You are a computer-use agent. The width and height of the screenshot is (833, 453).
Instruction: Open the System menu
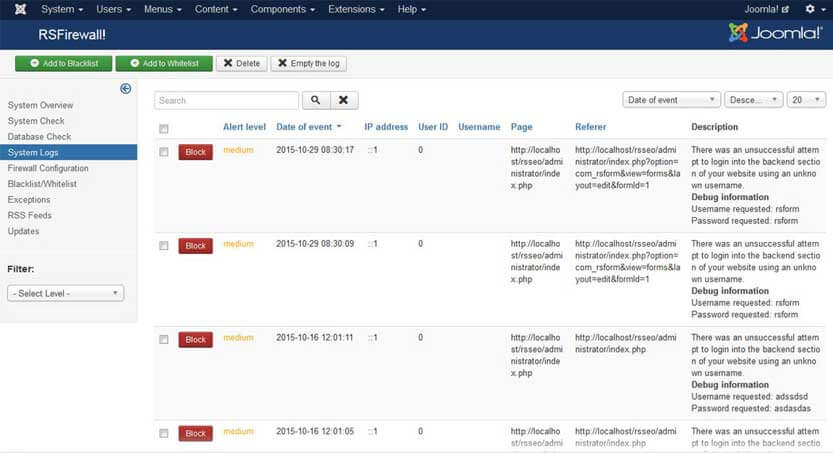pos(62,9)
